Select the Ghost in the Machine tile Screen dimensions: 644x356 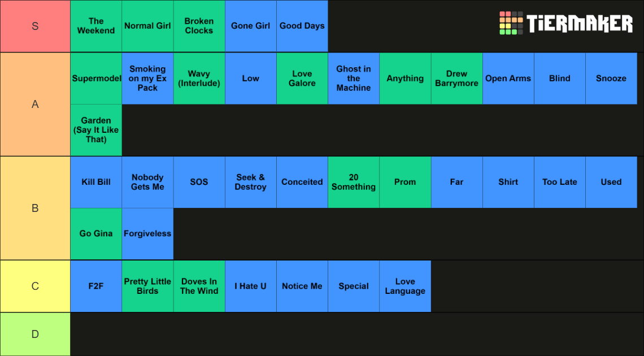tap(354, 79)
